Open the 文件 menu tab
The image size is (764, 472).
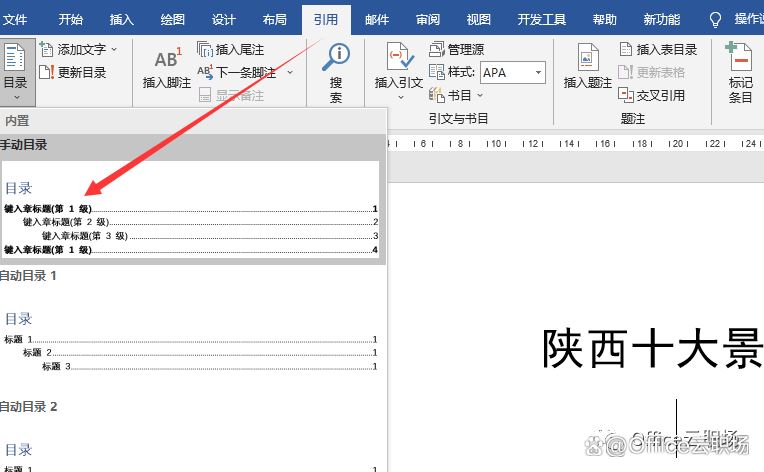(15, 19)
